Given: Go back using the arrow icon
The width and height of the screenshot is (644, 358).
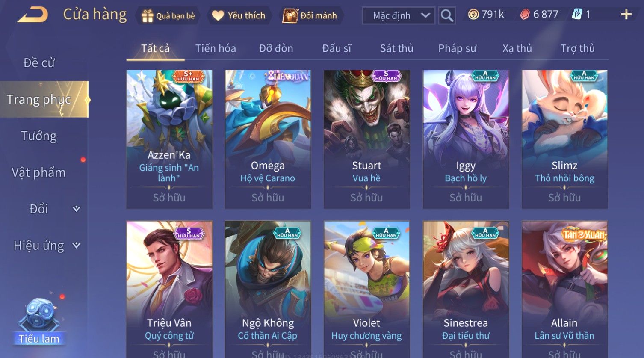Looking at the screenshot, I should point(32,15).
